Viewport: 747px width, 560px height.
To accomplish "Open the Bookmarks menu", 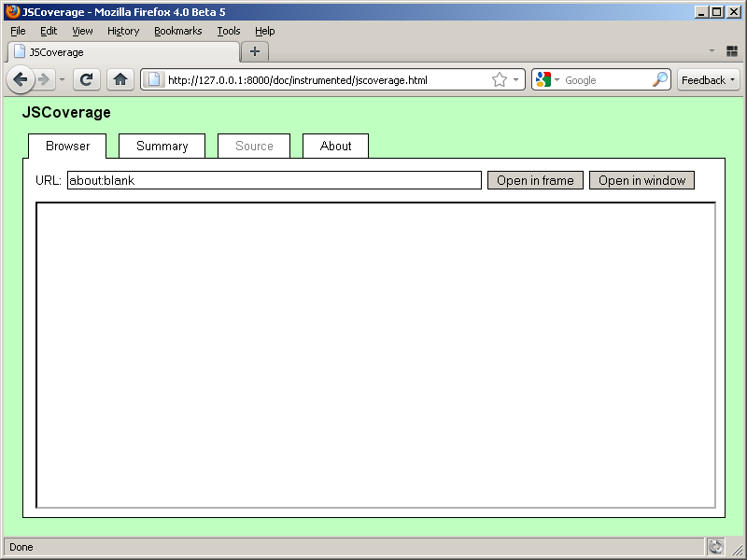I will point(178,31).
